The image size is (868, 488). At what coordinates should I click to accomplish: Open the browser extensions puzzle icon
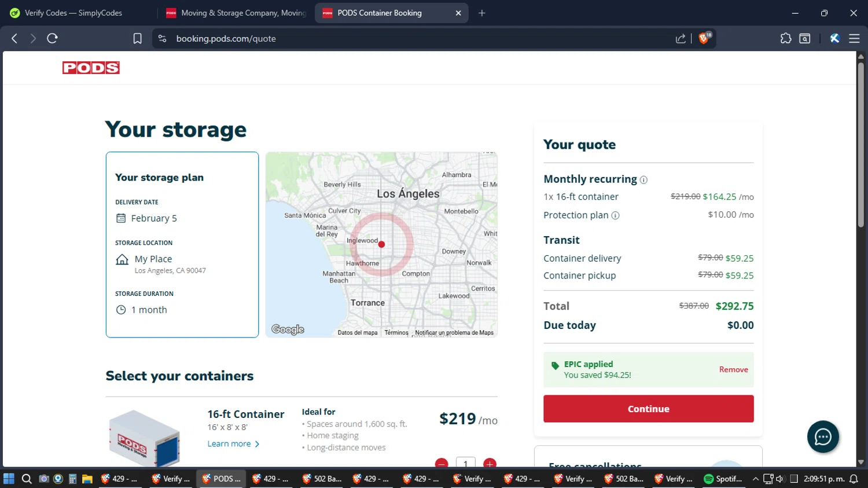tap(786, 38)
